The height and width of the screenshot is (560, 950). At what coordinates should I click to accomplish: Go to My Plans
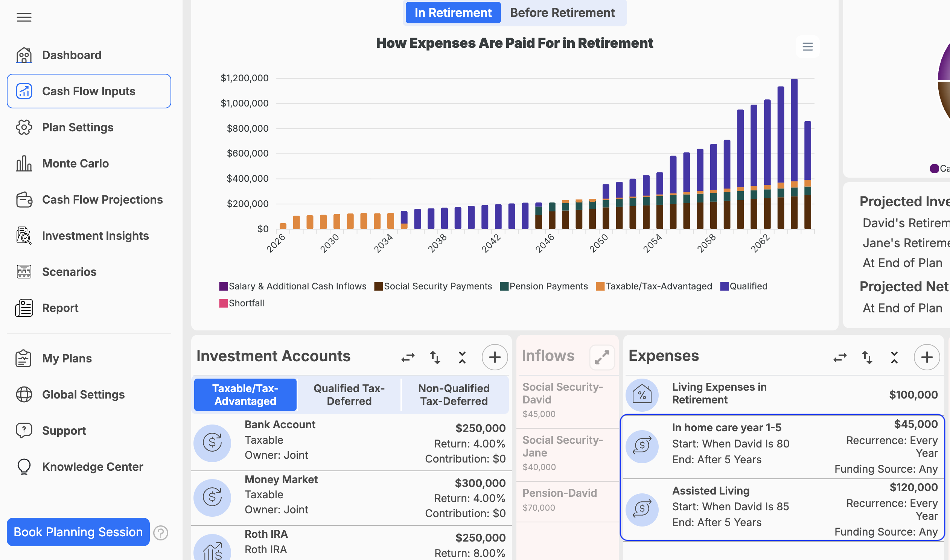[x=89, y=358]
